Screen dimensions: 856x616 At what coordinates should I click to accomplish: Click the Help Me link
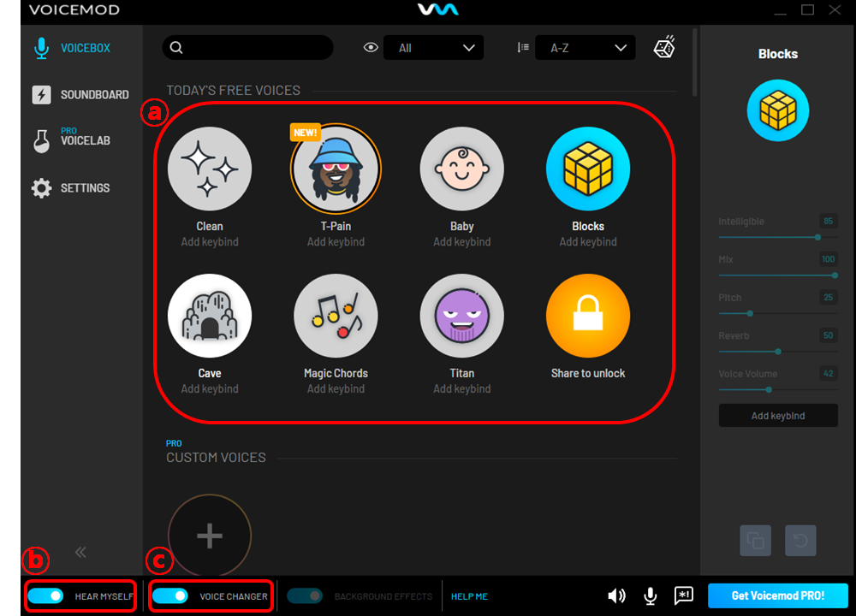(469, 596)
